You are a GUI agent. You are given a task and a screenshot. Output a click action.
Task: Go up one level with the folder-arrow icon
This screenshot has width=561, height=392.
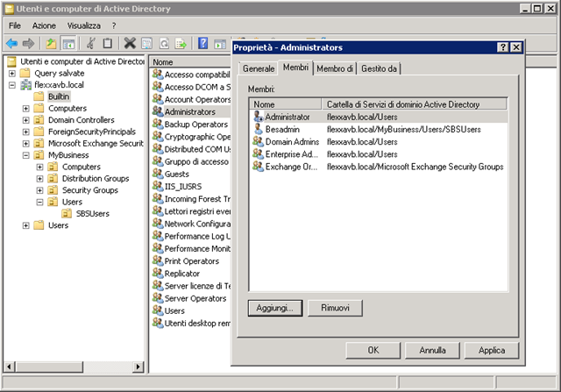[x=51, y=44]
